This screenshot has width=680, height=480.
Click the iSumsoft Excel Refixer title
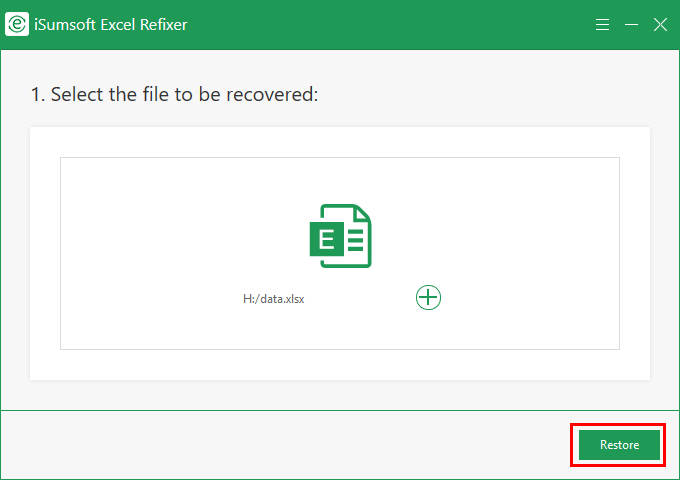[111, 25]
